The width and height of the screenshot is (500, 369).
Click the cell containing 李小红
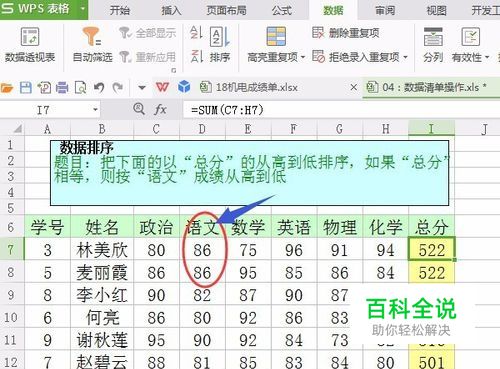tap(102, 295)
